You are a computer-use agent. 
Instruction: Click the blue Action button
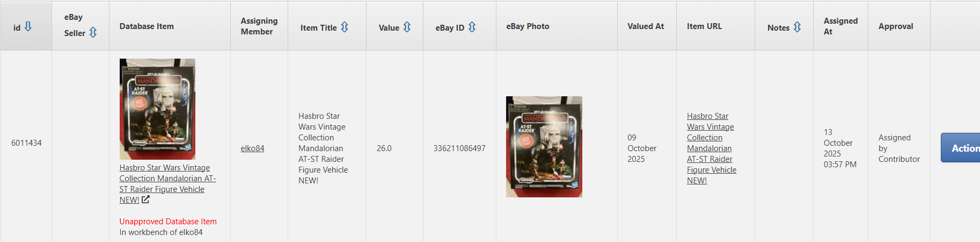coord(960,148)
